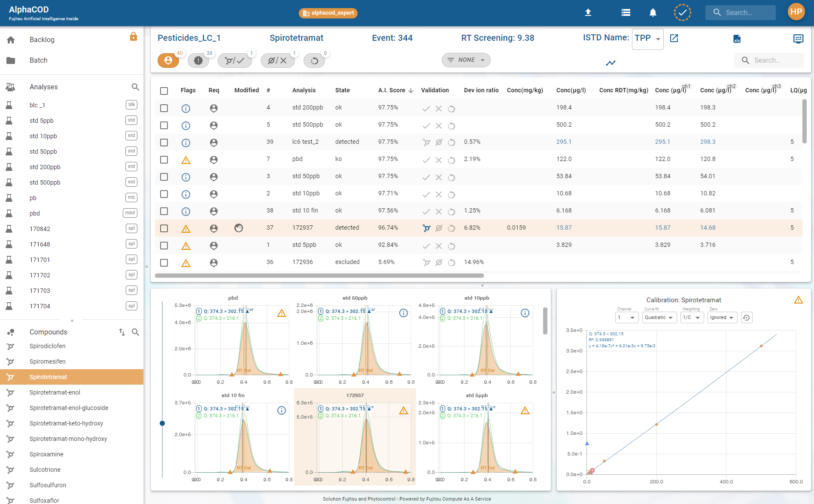Select analysis 171648 in the sidebar

click(x=40, y=244)
